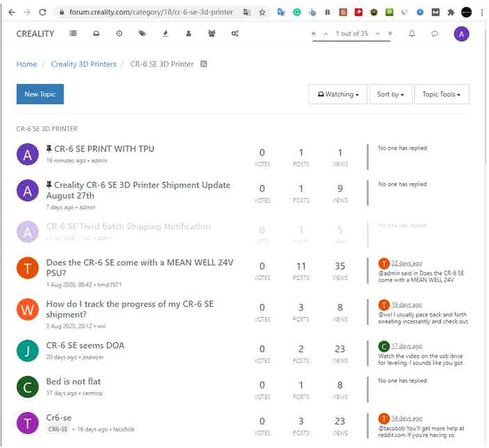This screenshot has width=489, height=448.
Task: Open the Chrome three-dot menu
Action: (x=482, y=12)
